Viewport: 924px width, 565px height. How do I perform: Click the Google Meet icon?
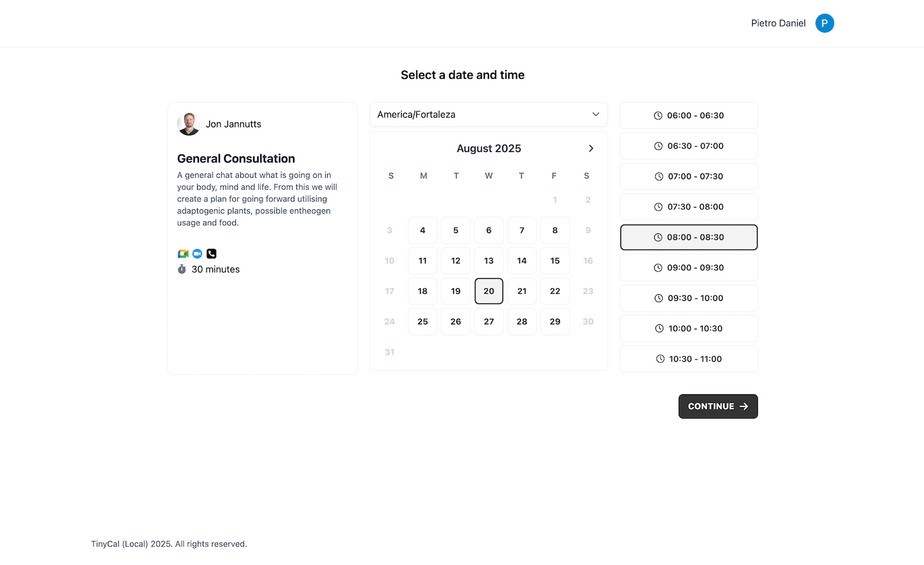183,254
